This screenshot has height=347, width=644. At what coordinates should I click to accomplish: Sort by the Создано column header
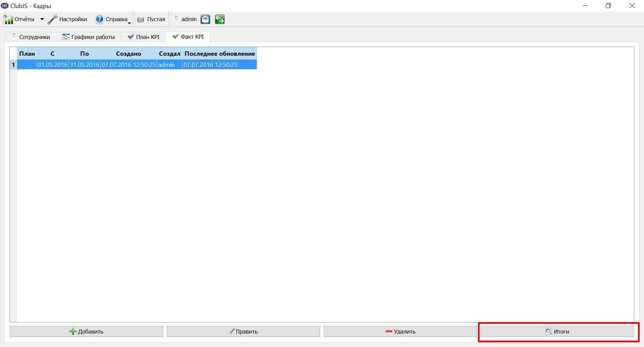point(129,54)
